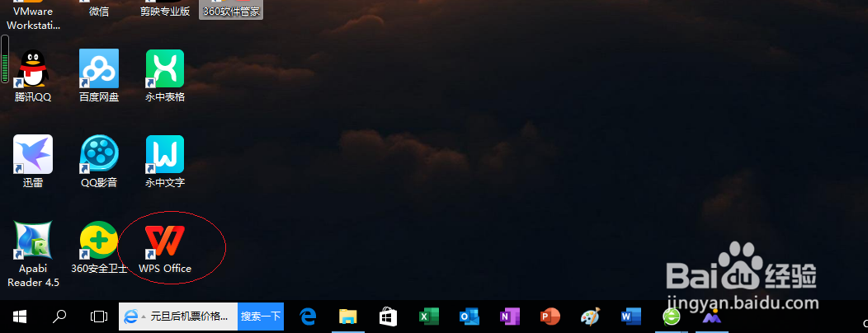Viewport: 868px width, 333px height.
Task: Click the 剪映专业版 shortcut label
Action: tap(165, 11)
